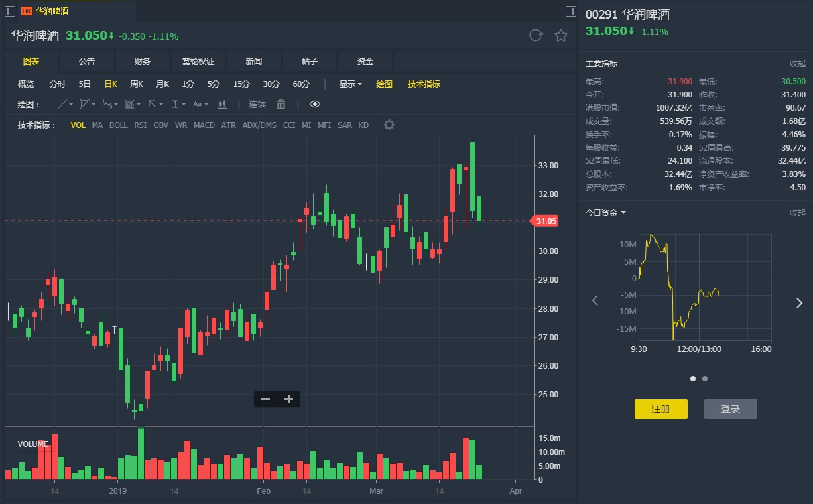The image size is (813, 504).
Task: Enable the MACD technical indicator
Action: [x=204, y=125]
